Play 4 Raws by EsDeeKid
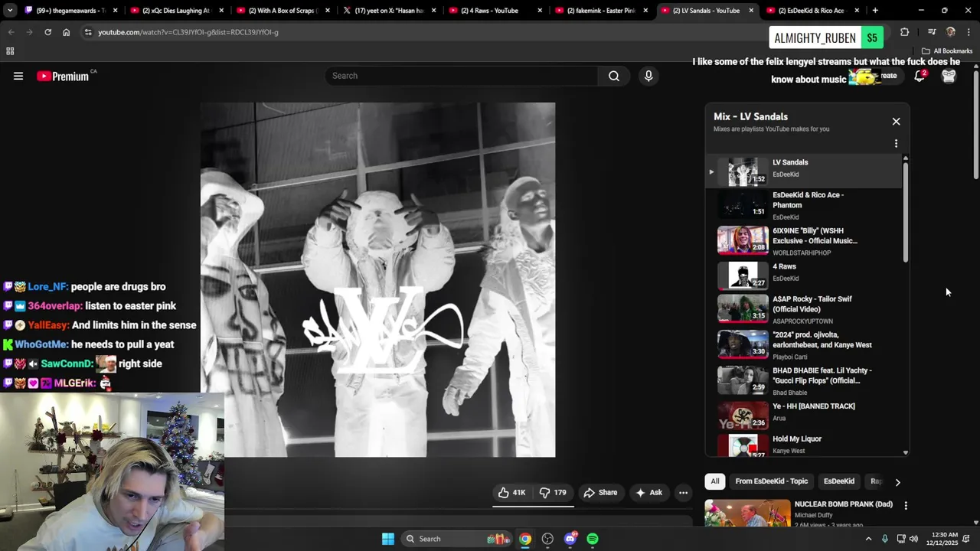The image size is (980, 551). click(x=804, y=275)
